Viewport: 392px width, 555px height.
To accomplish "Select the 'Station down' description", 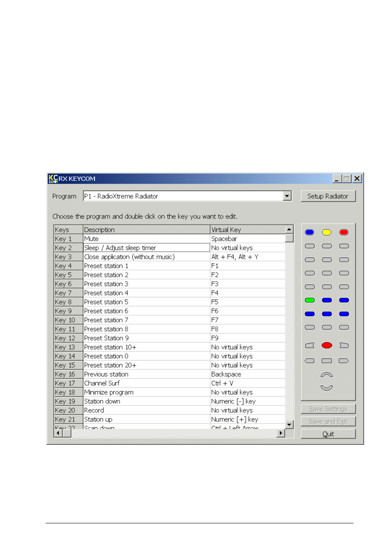I will (146, 402).
